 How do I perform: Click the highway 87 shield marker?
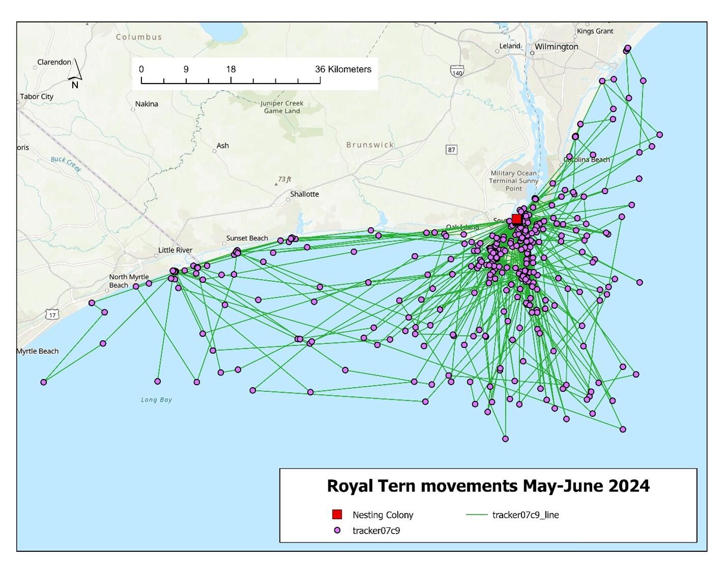(x=451, y=149)
